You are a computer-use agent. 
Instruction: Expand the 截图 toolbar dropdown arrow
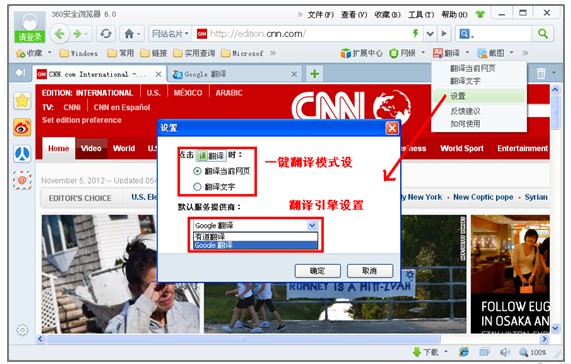pyautogui.click(x=512, y=53)
